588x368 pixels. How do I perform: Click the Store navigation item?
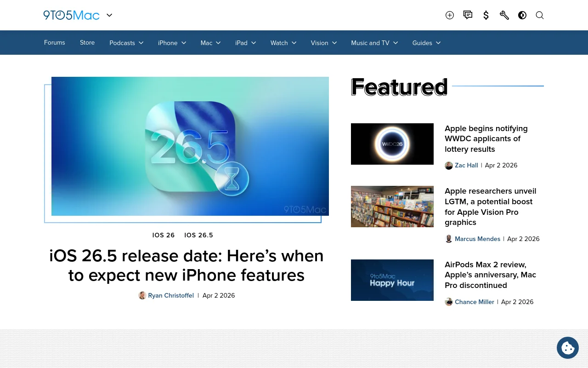click(x=87, y=42)
